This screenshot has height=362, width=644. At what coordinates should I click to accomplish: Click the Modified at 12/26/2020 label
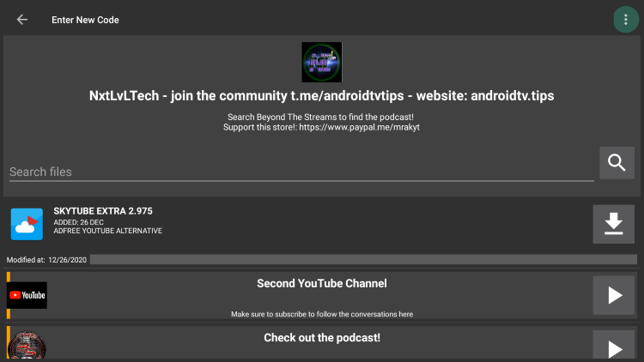pyautogui.click(x=46, y=260)
